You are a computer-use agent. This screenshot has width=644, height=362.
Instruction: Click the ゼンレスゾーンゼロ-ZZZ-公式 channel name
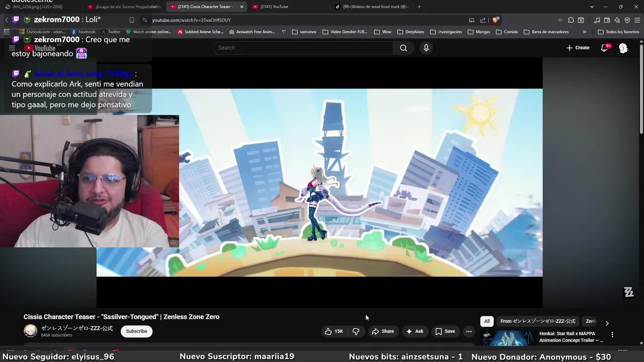tap(77, 328)
